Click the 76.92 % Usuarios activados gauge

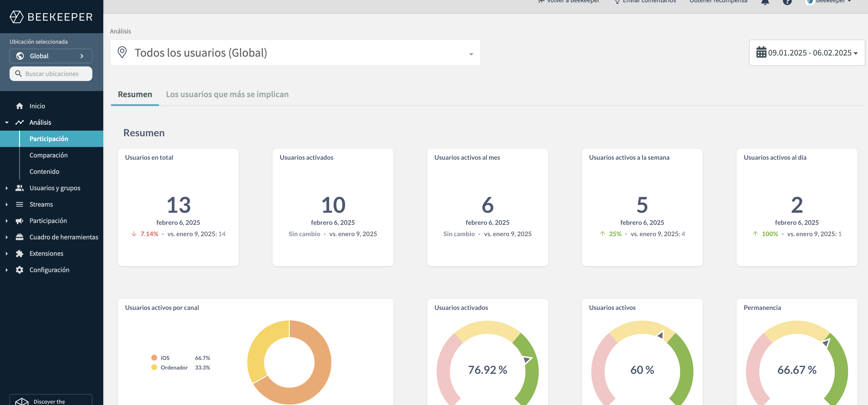(x=487, y=362)
